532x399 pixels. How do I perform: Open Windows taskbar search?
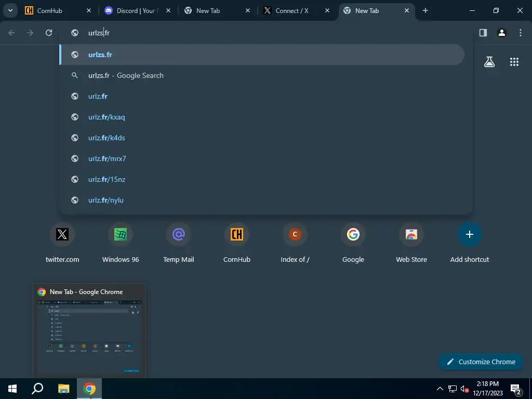click(x=37, y=389)
